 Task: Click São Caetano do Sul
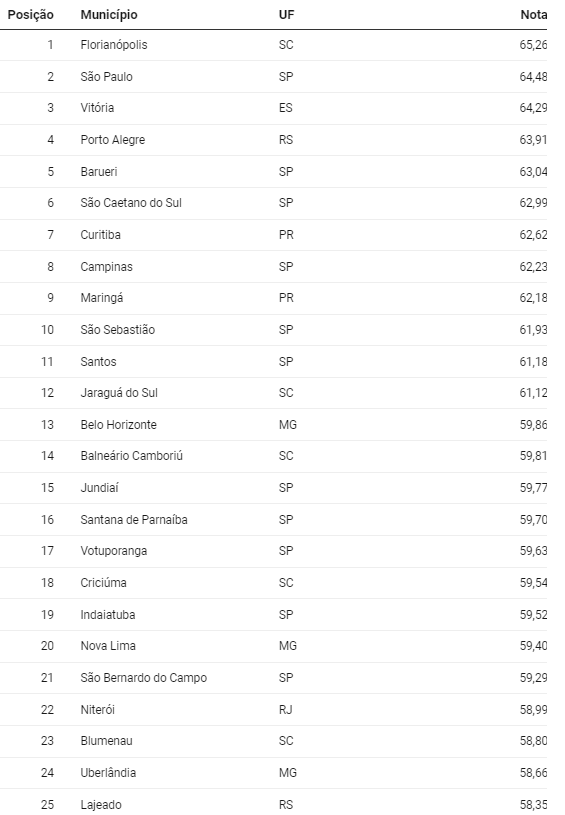(x=131, y=203)
